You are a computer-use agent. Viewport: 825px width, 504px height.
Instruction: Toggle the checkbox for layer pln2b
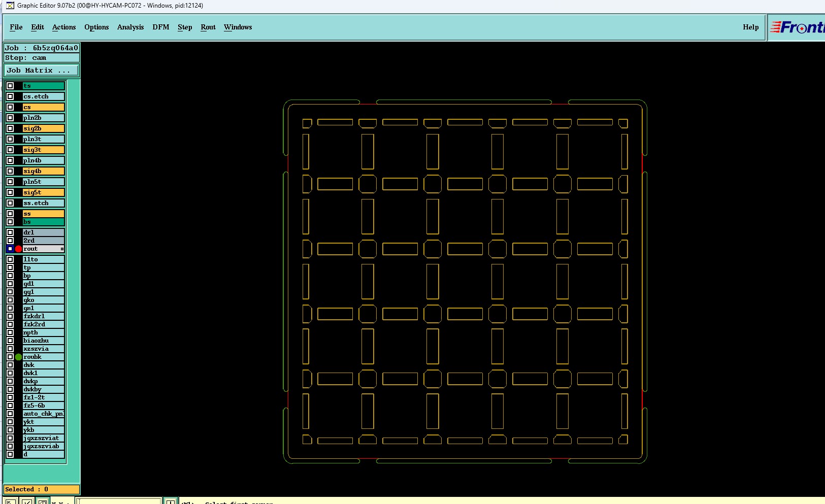[10, 118]
